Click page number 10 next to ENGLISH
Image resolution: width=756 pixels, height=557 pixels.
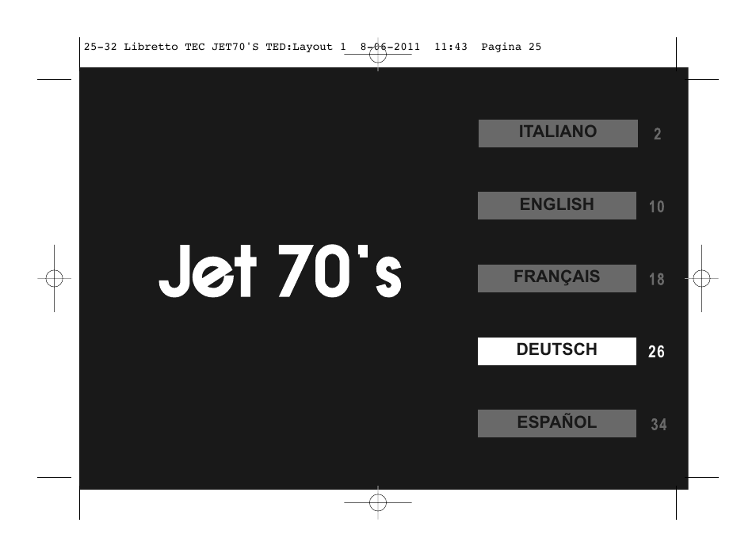[x=657, y=207]
